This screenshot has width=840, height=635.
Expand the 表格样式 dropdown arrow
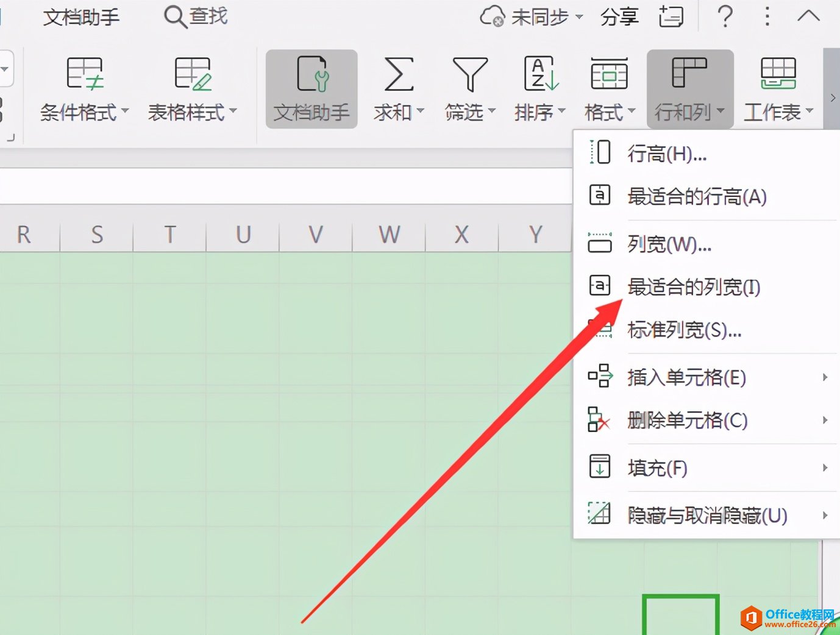click(x=232, y=111)
